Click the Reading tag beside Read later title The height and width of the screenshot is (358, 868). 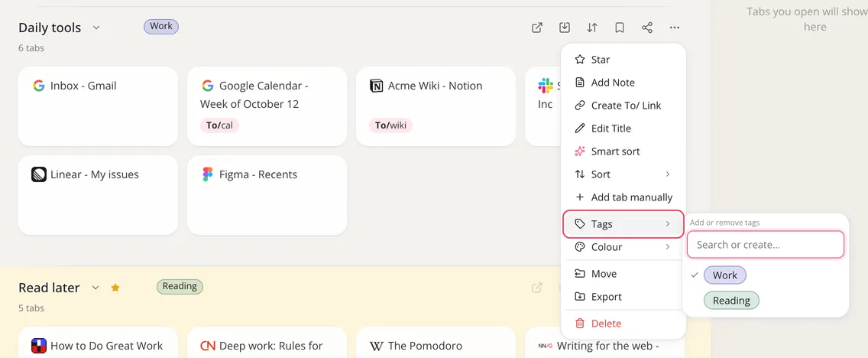(x=180, y=287)
